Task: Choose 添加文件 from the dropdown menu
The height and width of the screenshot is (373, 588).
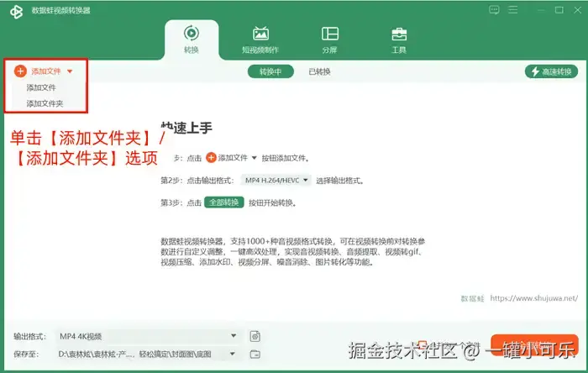Action: pos(41,87)
